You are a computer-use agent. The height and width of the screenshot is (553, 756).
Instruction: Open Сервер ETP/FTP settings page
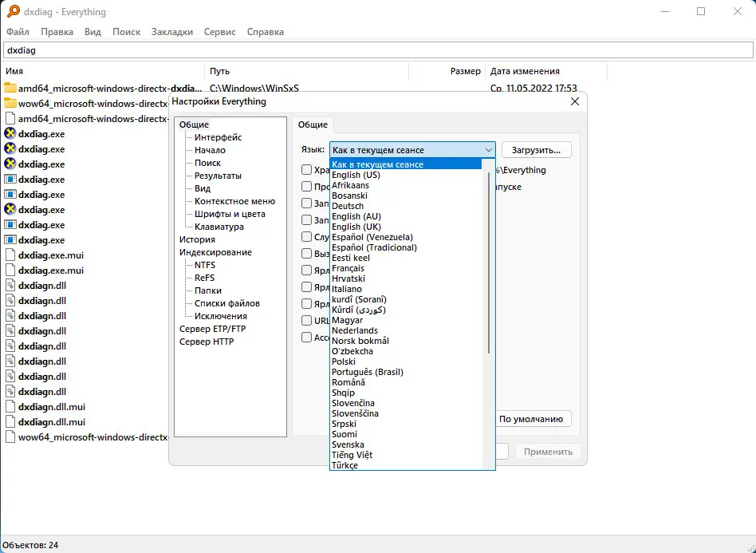click(x=213, y=329)
